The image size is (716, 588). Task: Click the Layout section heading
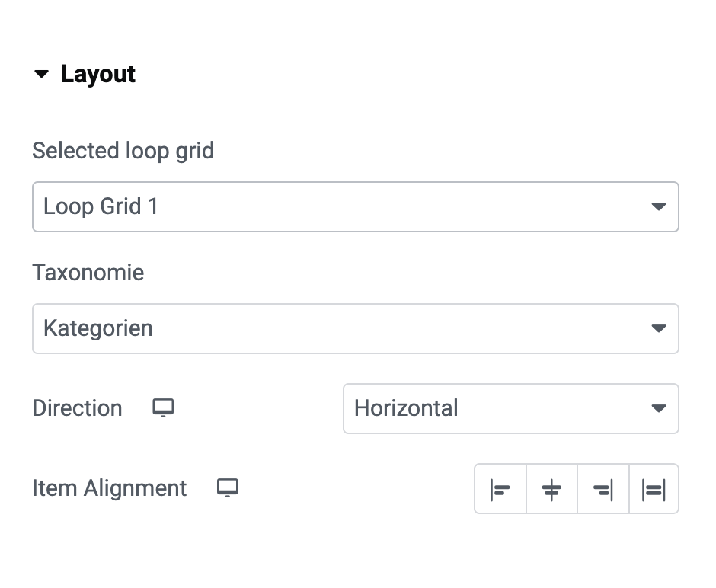coord(98,74)
